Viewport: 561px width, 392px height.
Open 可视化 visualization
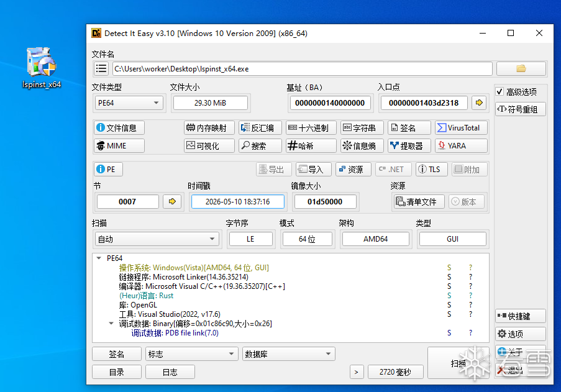(x=209, y=146)
